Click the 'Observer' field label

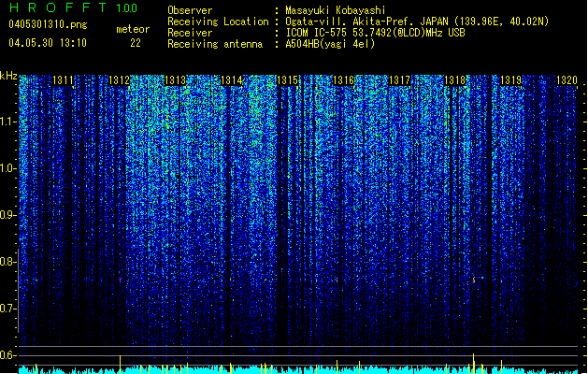click(190, 10)
